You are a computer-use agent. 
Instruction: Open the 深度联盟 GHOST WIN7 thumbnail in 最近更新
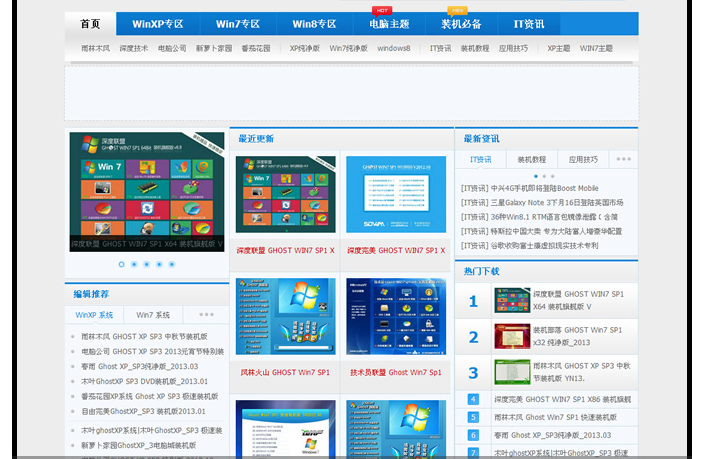pyautogui.click(x=286, y=195)
